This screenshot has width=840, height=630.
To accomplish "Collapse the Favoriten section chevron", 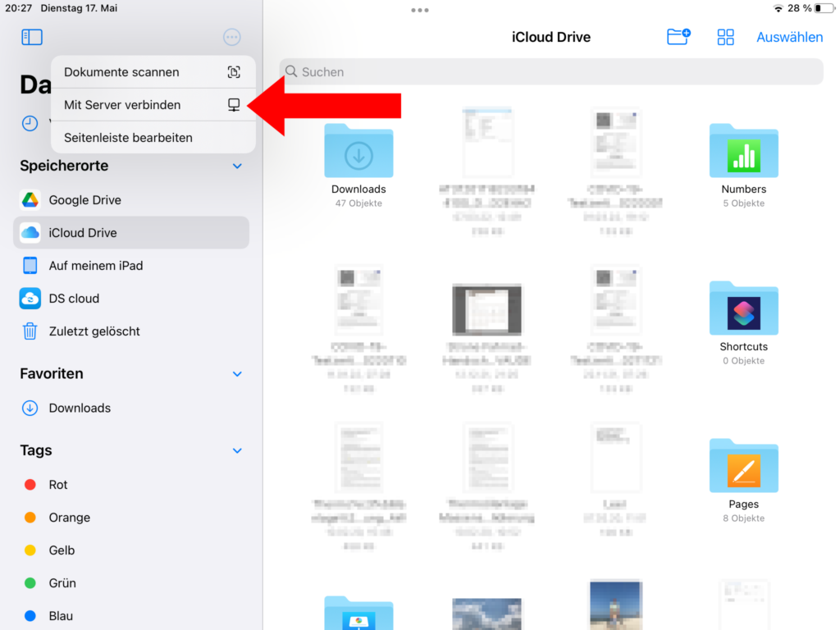I will [237, 374].
